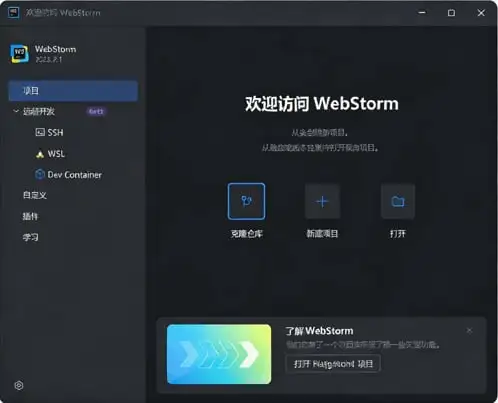
Task: Click the new project plus icon
Action: coord(322,201)
